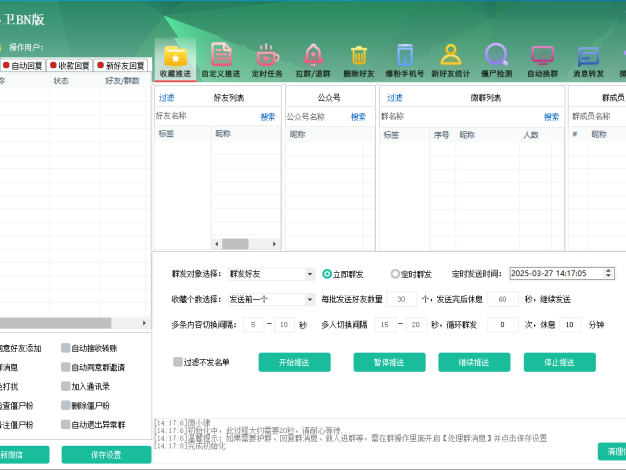Switch to the 新好友回复 tab
This screenshot has width=626, height=470.
click(121, 65)
